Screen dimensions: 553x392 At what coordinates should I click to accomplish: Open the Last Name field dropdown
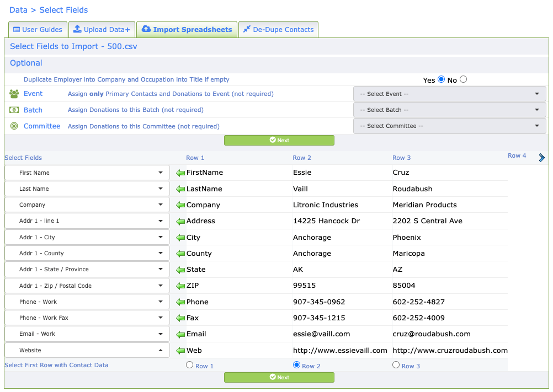[87, 189]
